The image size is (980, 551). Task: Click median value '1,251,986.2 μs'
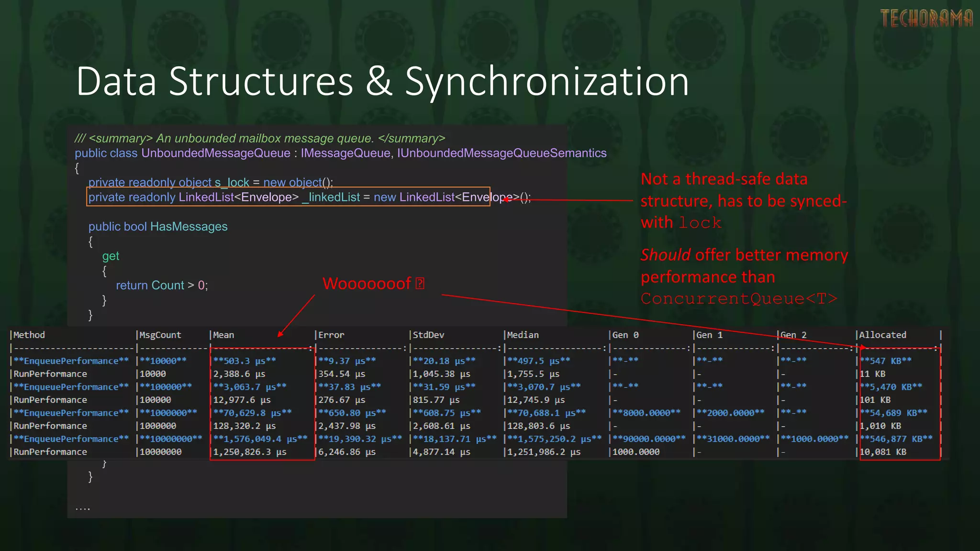point(544,452)
